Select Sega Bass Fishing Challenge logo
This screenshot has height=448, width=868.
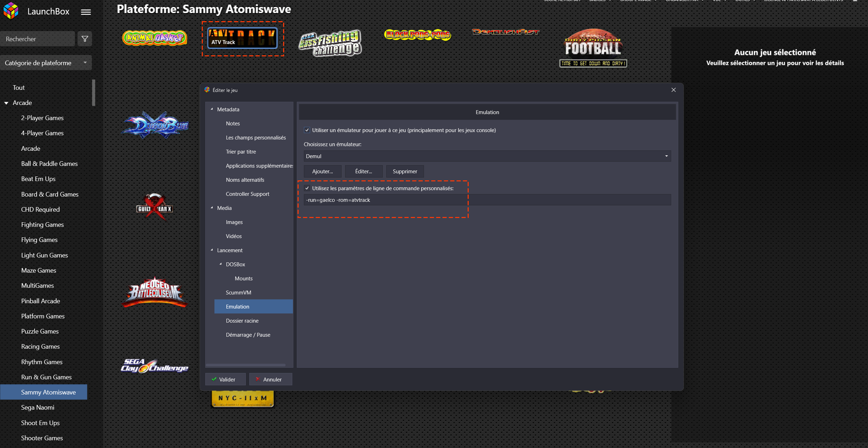coord(330,43)
